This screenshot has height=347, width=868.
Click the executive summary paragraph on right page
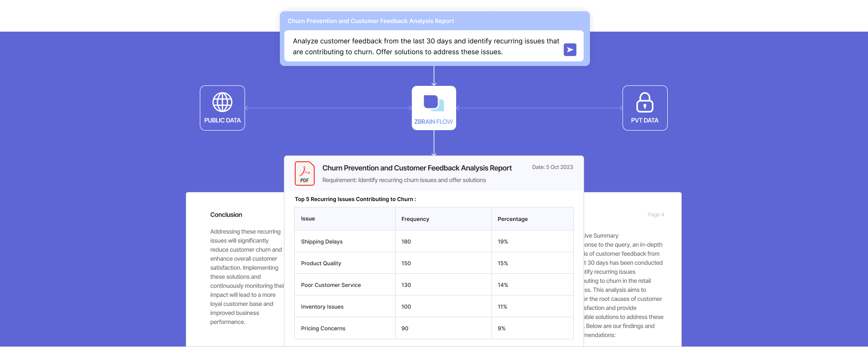point(624,286)
